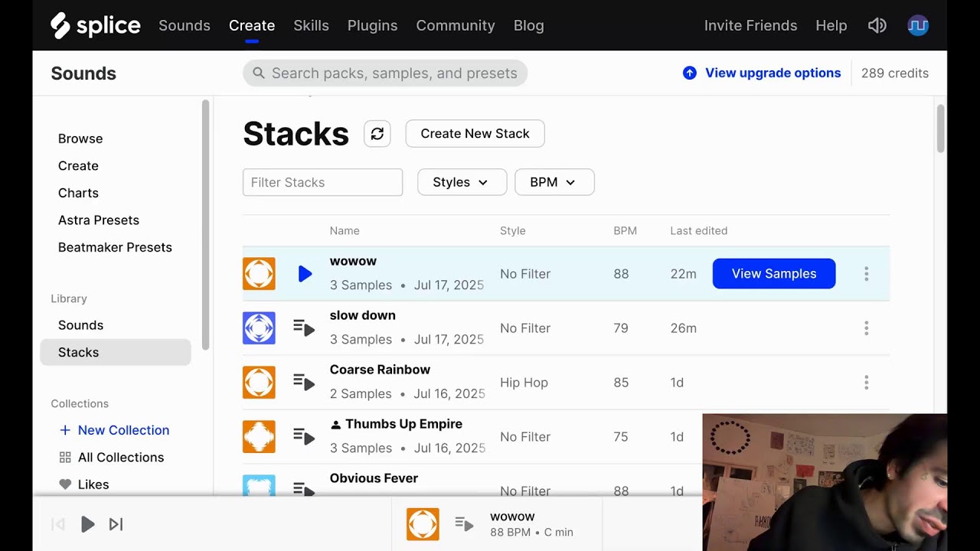Add slow down stack to queue
Screen dimensions: 980x551
[304, 328]
